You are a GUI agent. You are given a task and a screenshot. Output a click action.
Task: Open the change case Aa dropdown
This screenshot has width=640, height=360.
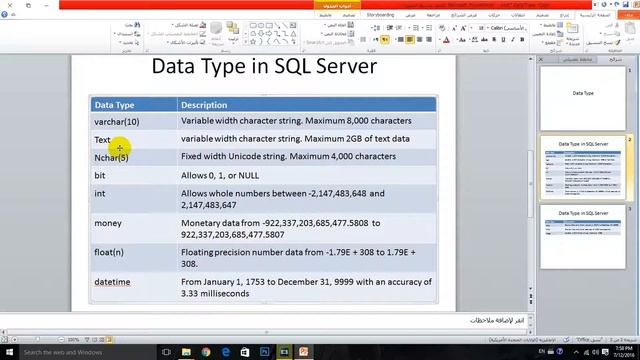(461, 40)
